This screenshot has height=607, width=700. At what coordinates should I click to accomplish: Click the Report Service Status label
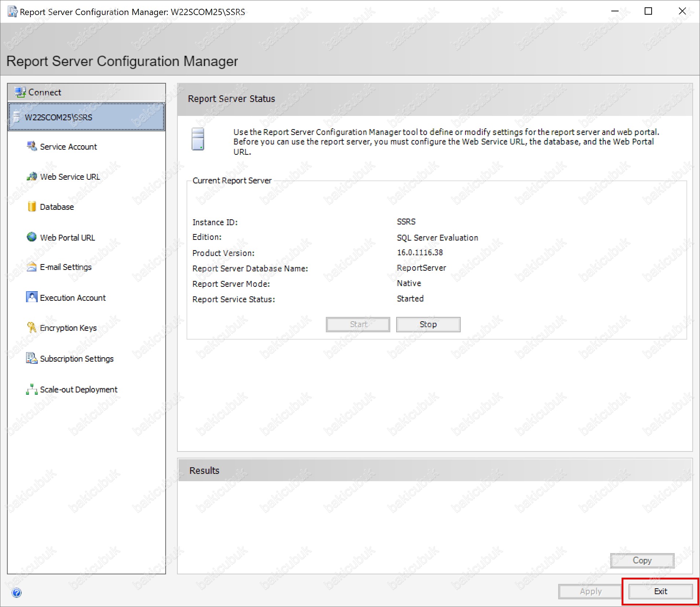coord(234,299)
